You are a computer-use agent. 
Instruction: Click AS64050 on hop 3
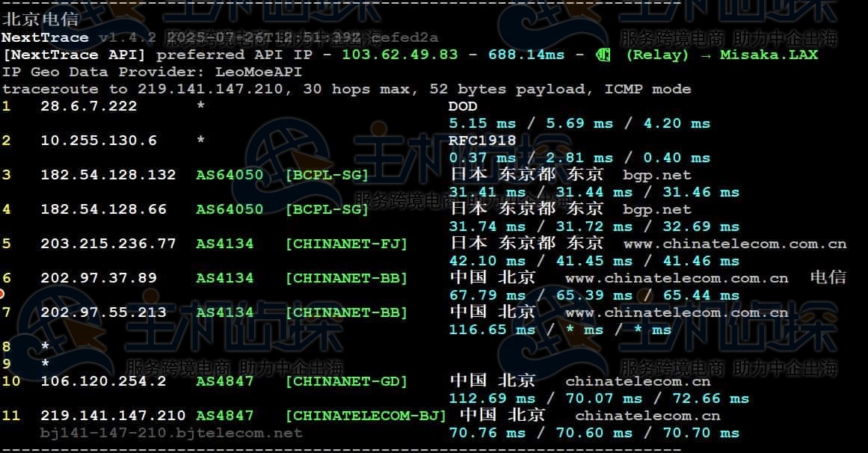click(230, 175)
